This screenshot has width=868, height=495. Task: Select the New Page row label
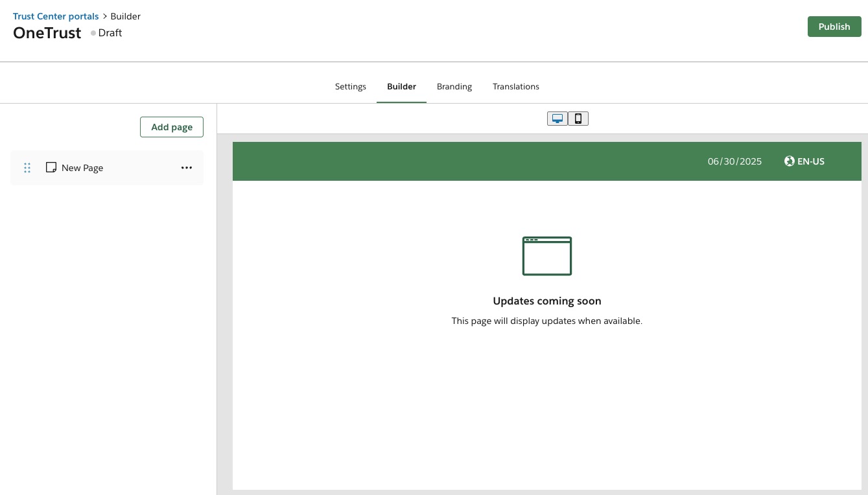[x=82, y=168]
